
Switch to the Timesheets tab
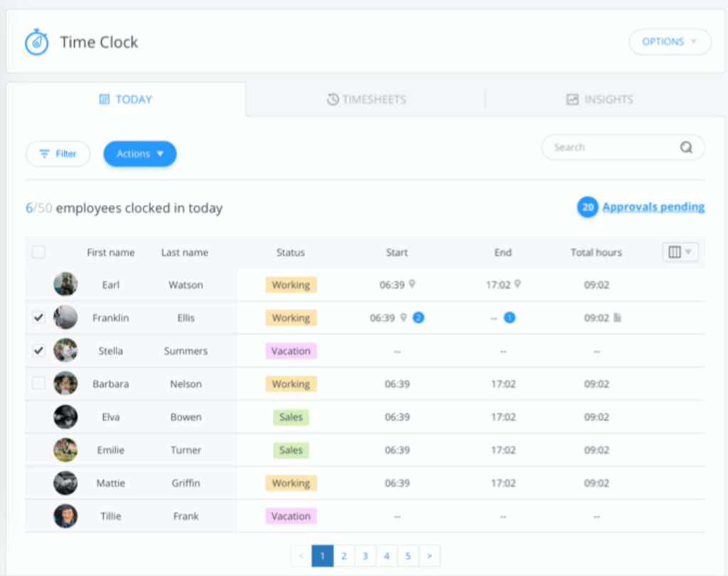tap(366, 100)
